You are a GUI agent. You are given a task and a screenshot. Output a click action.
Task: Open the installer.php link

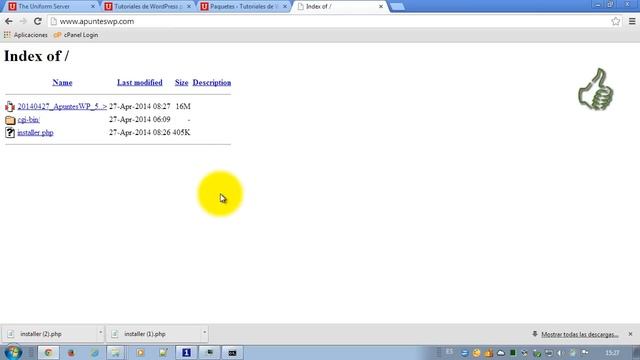[36, 132]
